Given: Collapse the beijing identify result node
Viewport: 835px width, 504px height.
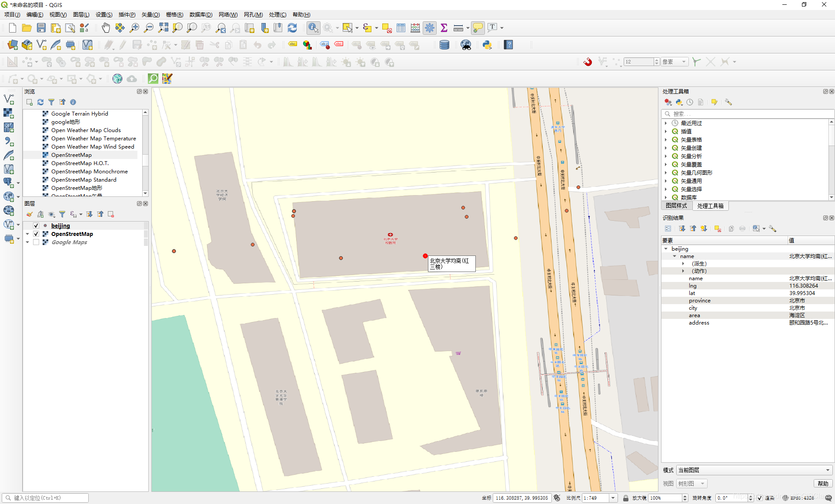Looking at the screenshot, I should [x=666, y=249].
